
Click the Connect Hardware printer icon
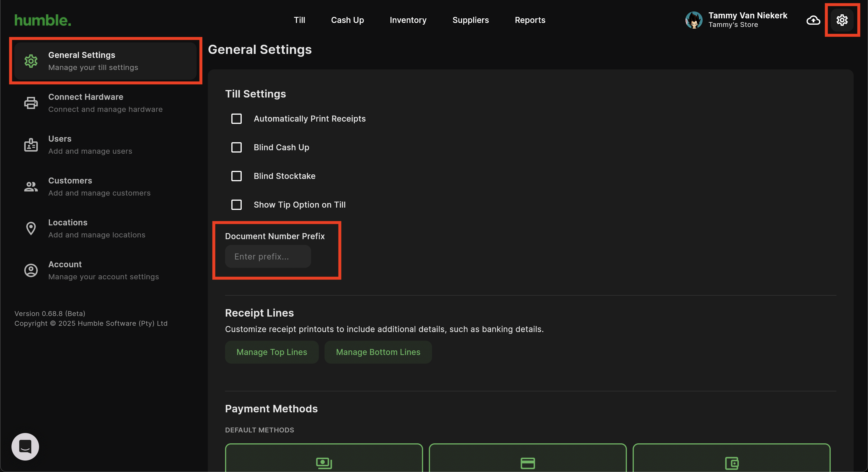(31, 103)
